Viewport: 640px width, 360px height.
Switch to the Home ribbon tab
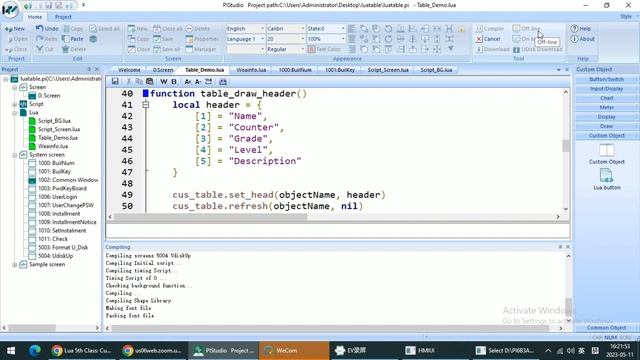[35, 17]
